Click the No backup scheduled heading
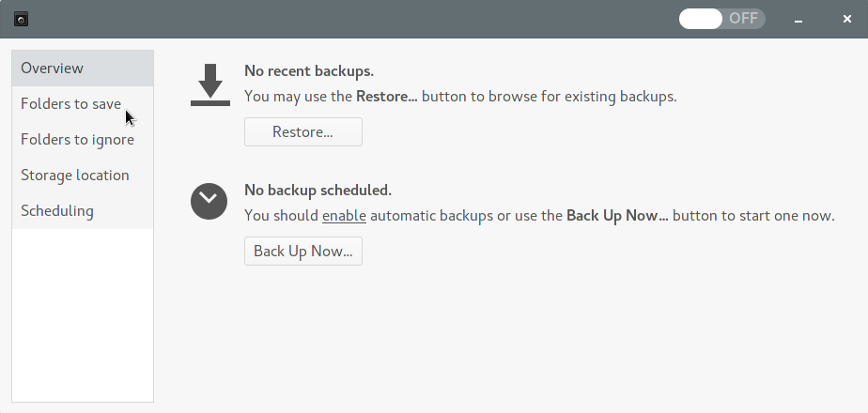 pyautogui.click(x=318, y=191)
